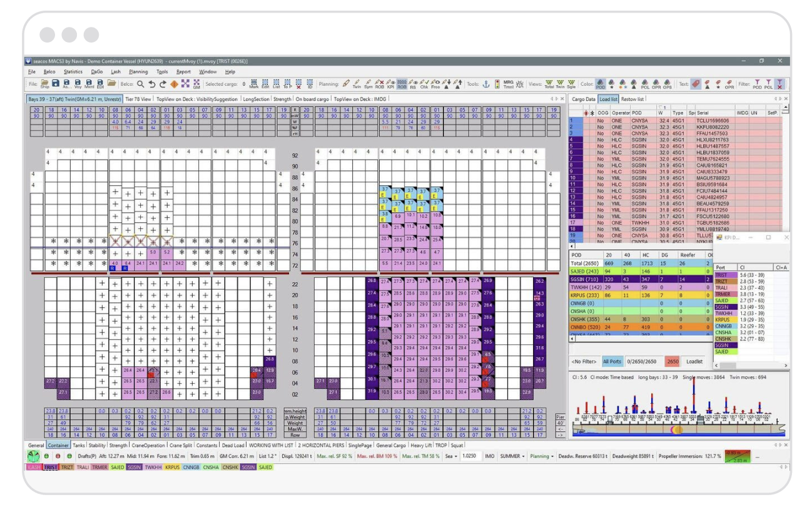This screenshot has width=812, height=522.
Task: Open the Edit selected cargo icon
Action: (x=265, y=83)
